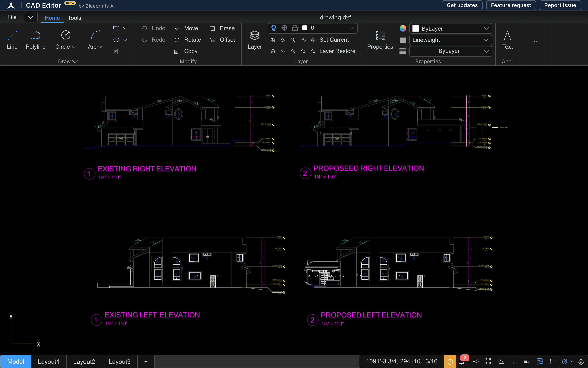Toggle layer 0 freeze snowflake

[284, 28]
